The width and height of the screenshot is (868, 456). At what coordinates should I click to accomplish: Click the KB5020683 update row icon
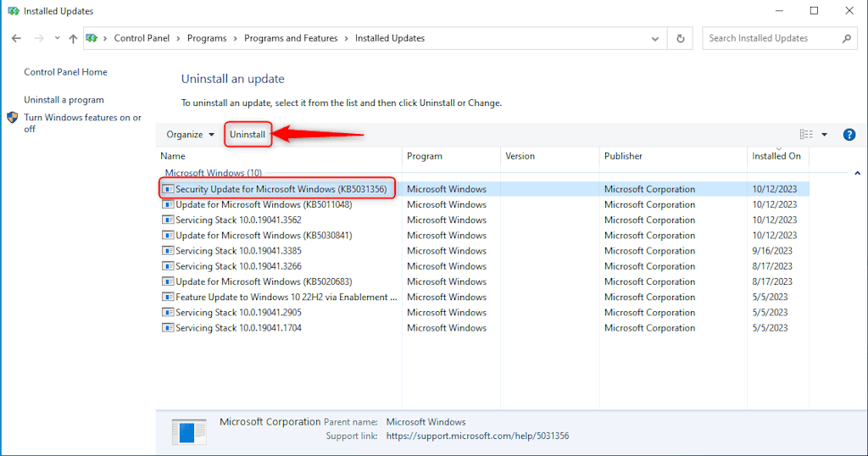168,282
